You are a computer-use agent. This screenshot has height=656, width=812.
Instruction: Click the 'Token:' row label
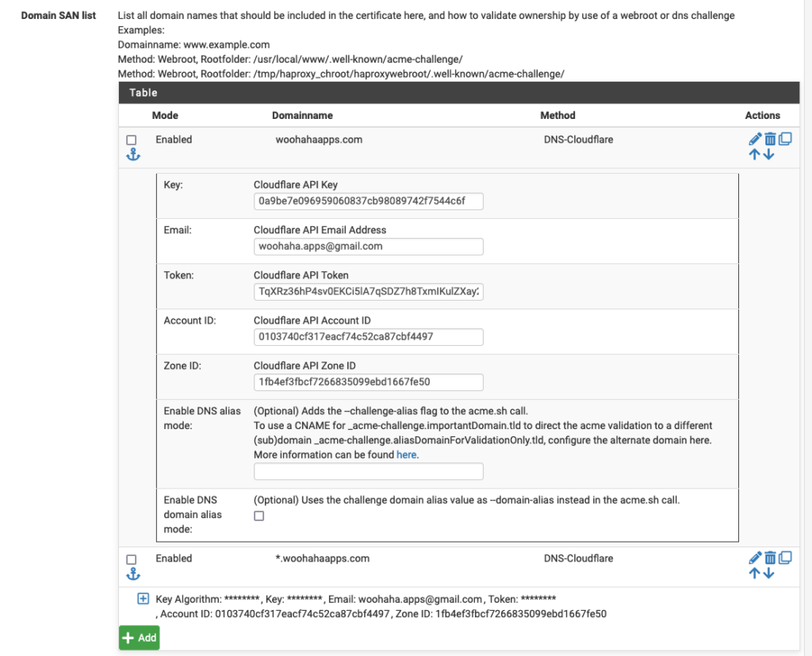178,275
